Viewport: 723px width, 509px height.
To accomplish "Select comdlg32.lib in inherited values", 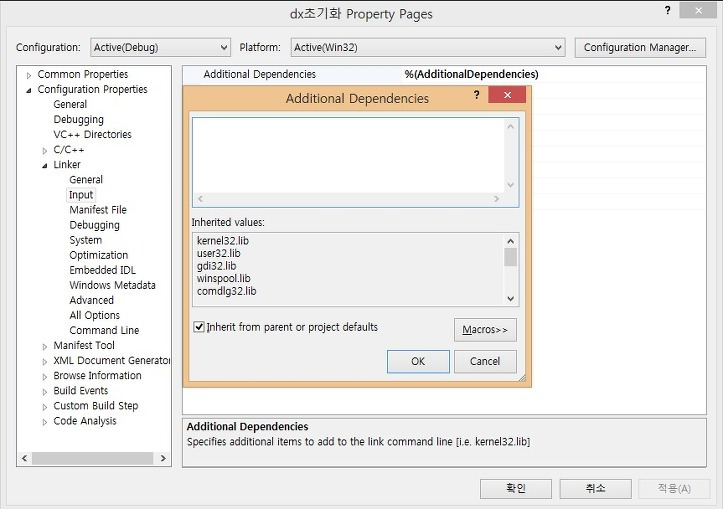I will tap(226, 291).
